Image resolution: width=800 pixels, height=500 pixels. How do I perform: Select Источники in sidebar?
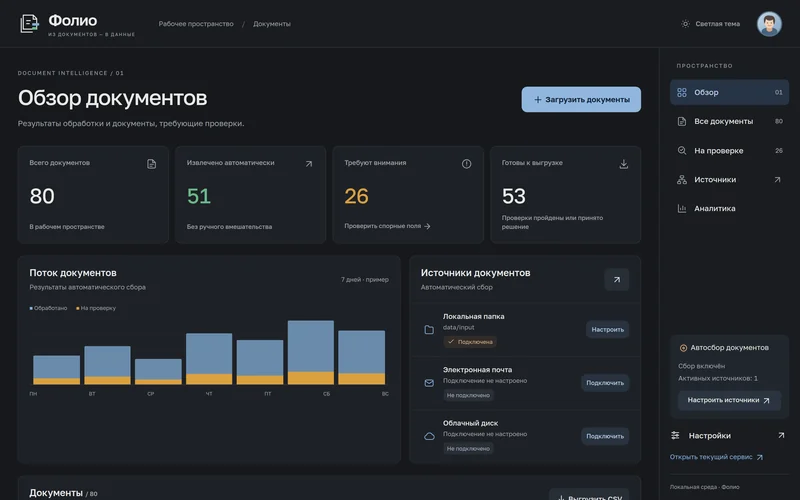[x=729, y=180]
